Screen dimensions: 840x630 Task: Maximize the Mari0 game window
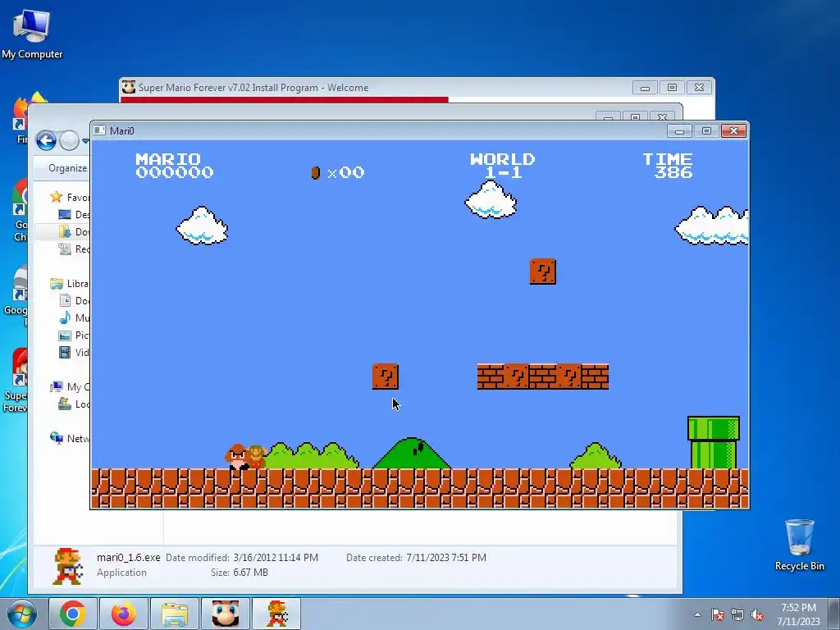[706, 130]
